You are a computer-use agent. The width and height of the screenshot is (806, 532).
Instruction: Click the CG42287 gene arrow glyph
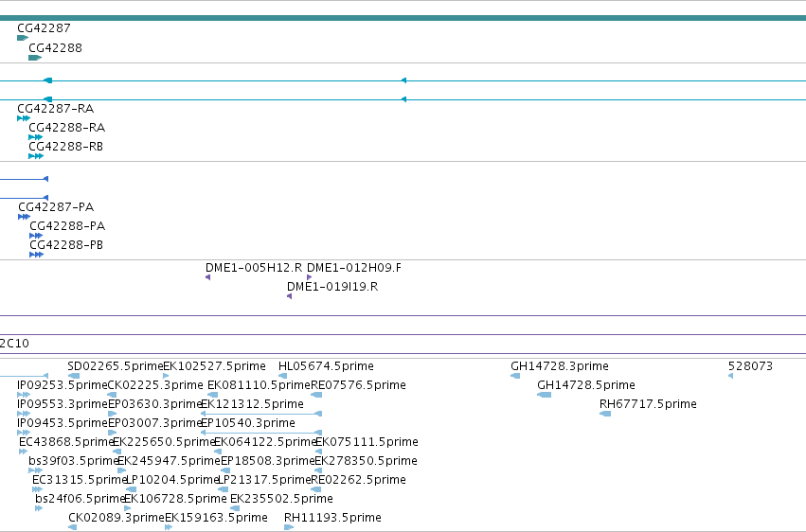23,38
